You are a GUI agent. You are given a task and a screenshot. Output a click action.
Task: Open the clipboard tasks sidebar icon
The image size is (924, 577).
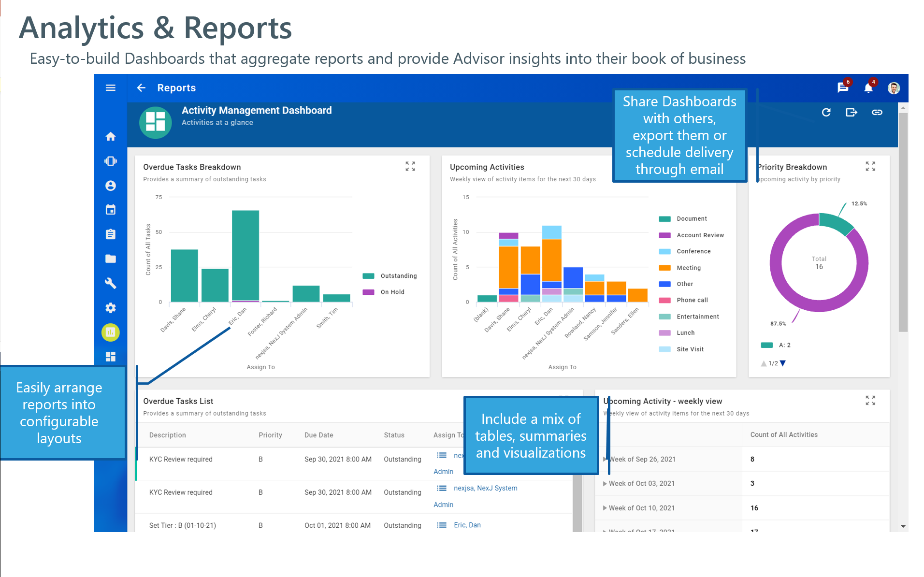(111, 234)
